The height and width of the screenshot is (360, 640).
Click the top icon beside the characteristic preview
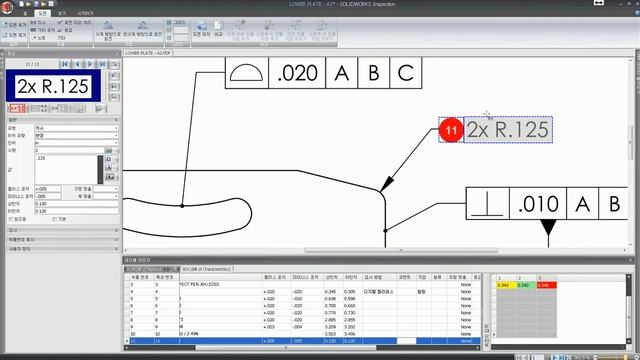click(114, 64)
